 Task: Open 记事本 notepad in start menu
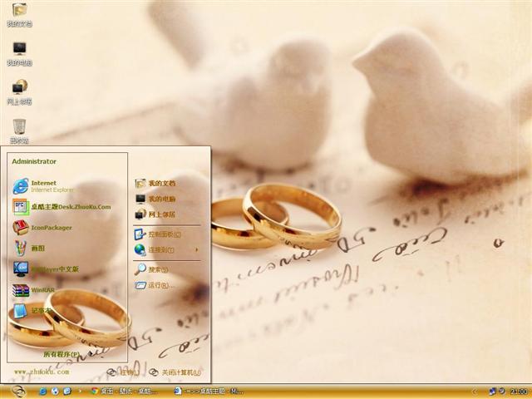coord(32,311)
